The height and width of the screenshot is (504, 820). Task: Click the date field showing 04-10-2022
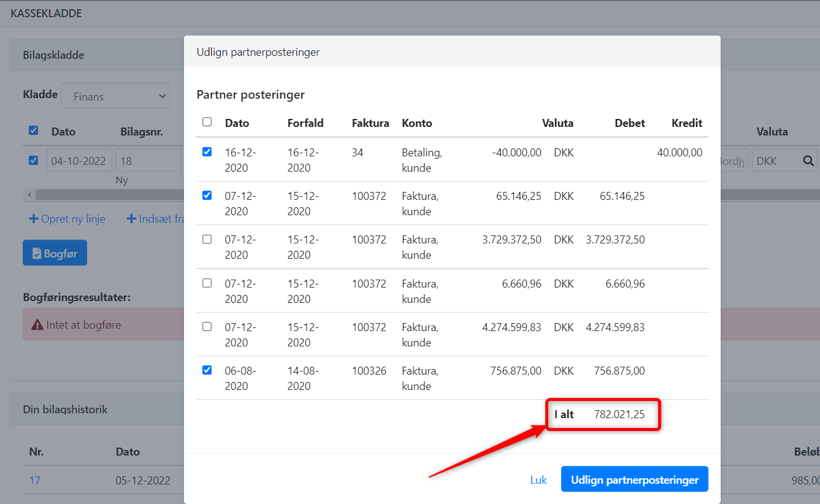point(79,161)
